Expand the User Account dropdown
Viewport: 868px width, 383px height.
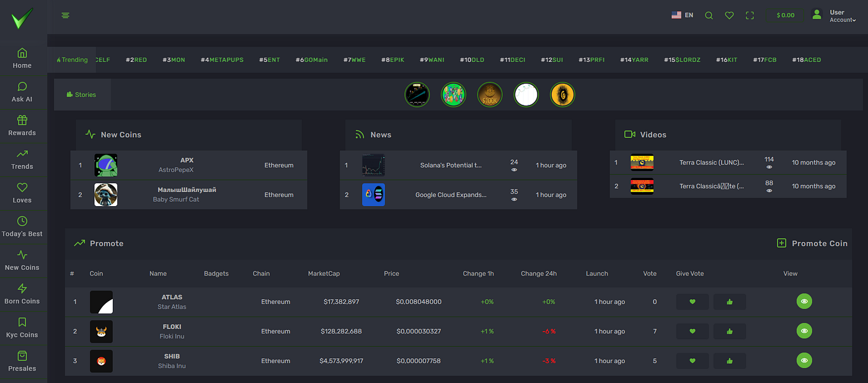pos(843,16)
